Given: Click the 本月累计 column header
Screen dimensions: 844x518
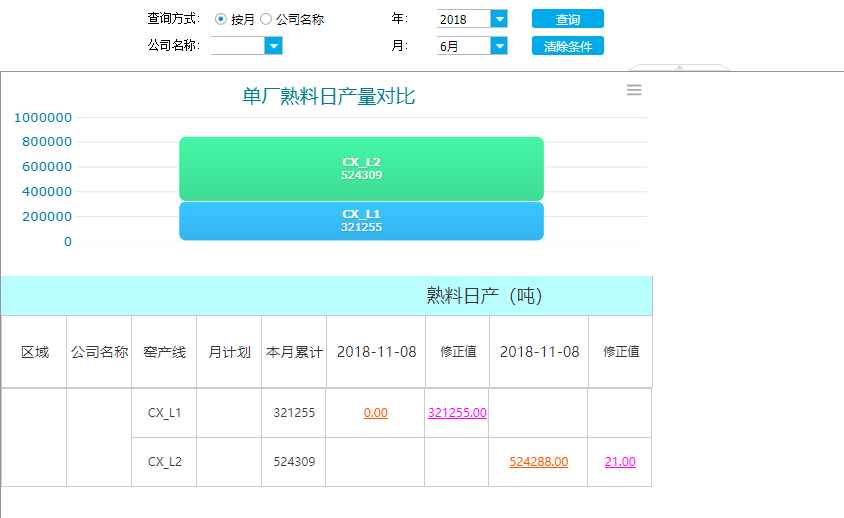Looking at the screenshot, I should 294,352.
